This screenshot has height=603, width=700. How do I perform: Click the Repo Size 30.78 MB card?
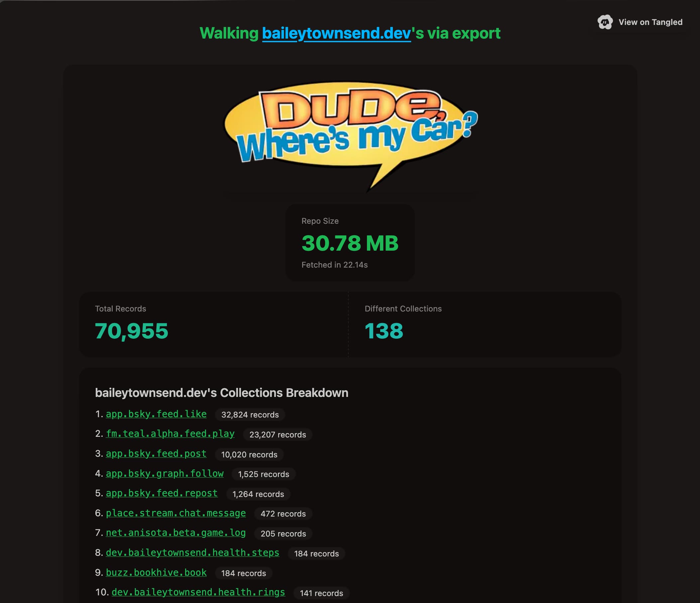[350, 243]
